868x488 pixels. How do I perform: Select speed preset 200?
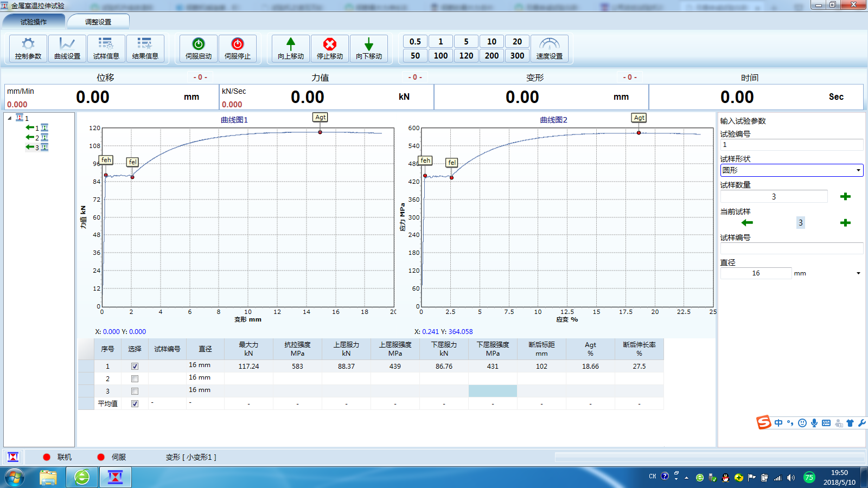coord(492,55)
